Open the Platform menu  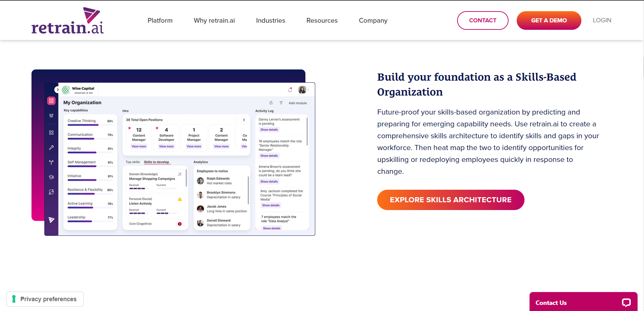(x=160, y=20)
